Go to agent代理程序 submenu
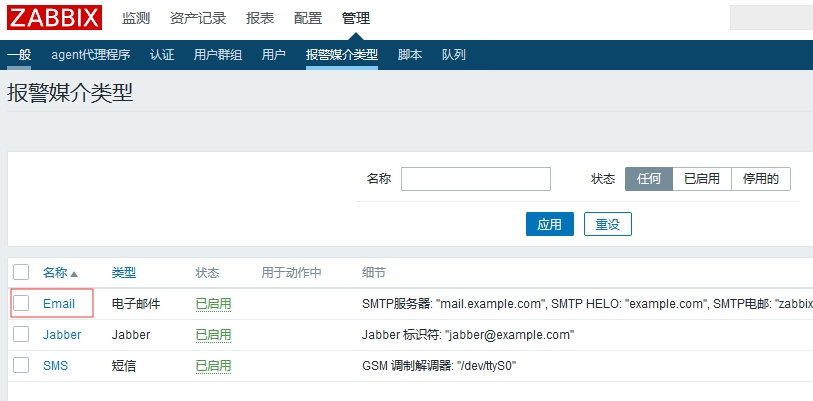The height and width of the screenshot is (401, 813). click(x=90, y=55)
